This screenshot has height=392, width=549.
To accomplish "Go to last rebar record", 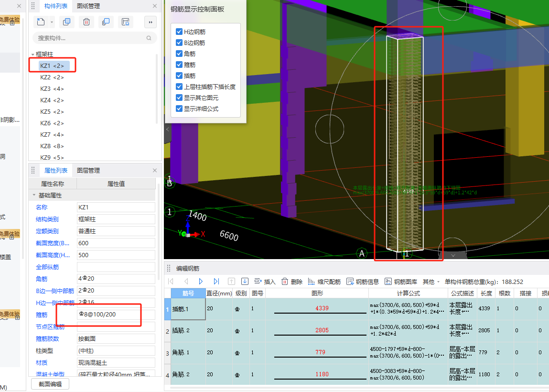I will tap(216, 281).
